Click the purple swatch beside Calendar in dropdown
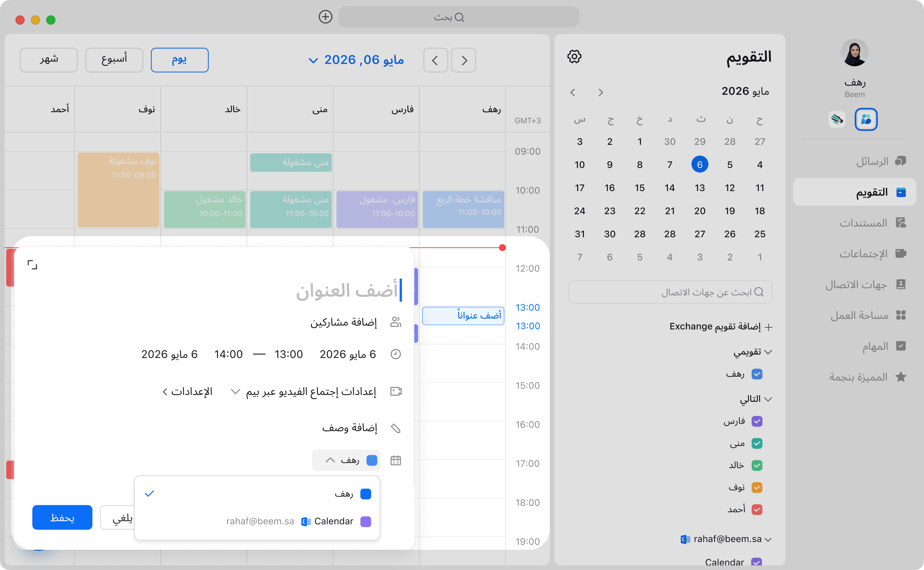Viewport: 924px width, 570px height. [365, 521]
